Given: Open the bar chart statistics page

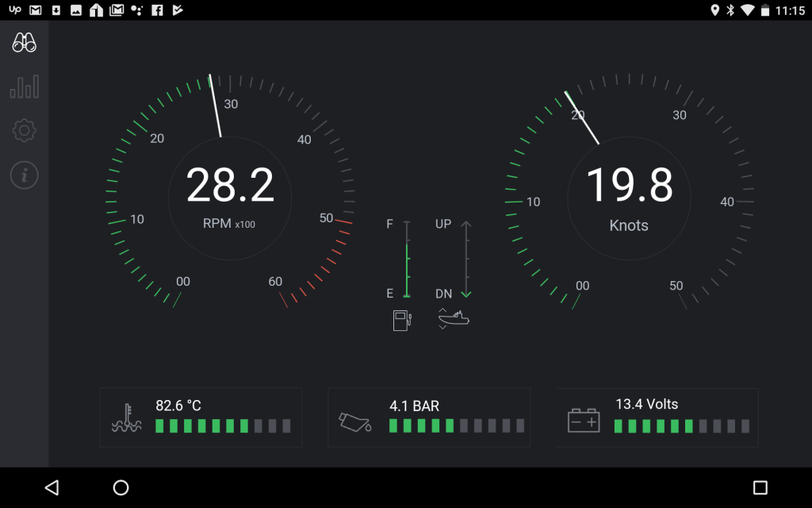Looking at the screenshot, I should pos(25,87).
